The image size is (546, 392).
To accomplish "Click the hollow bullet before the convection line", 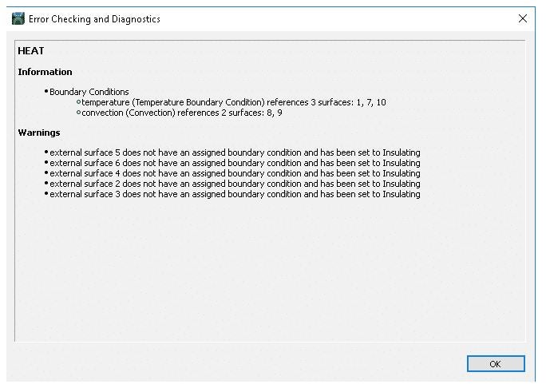I will (78, 113).
